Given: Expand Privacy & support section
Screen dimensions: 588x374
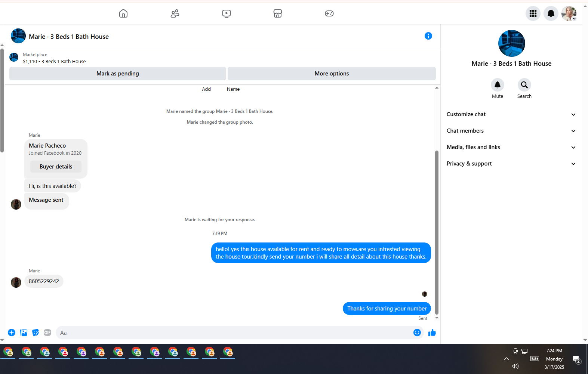Looking at the screenshot, I should [x=511, y=164].
